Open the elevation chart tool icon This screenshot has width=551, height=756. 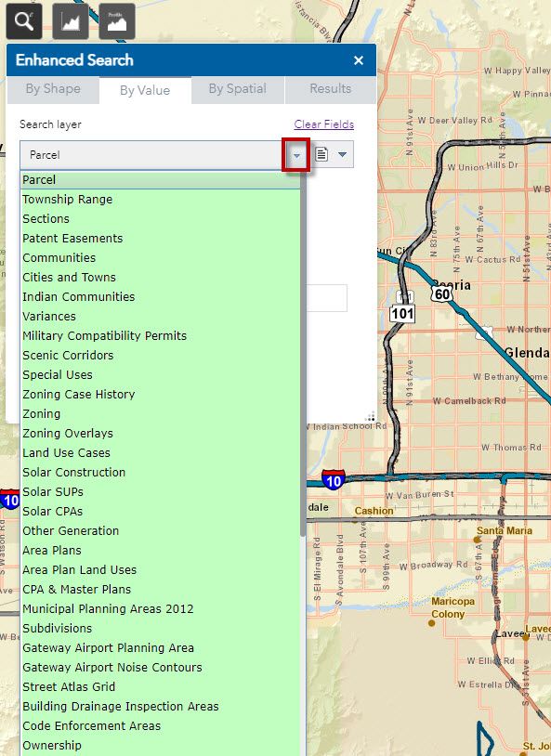(71, 21)
